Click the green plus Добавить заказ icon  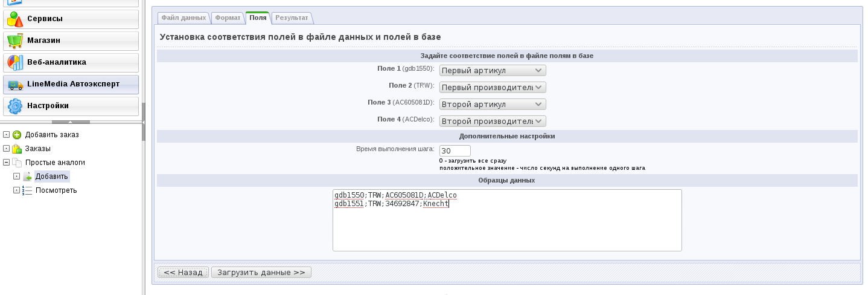coord(17,135)
